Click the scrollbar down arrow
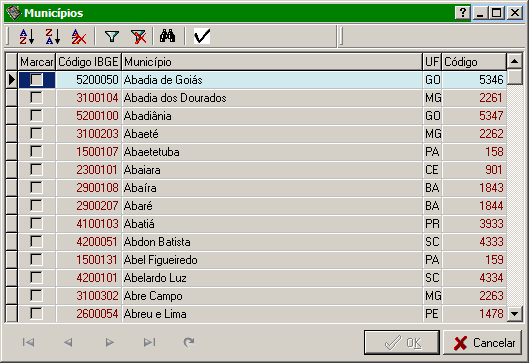The height and width of the screenshot is (363, 529). pyautogui.click(x=514, y=314)
